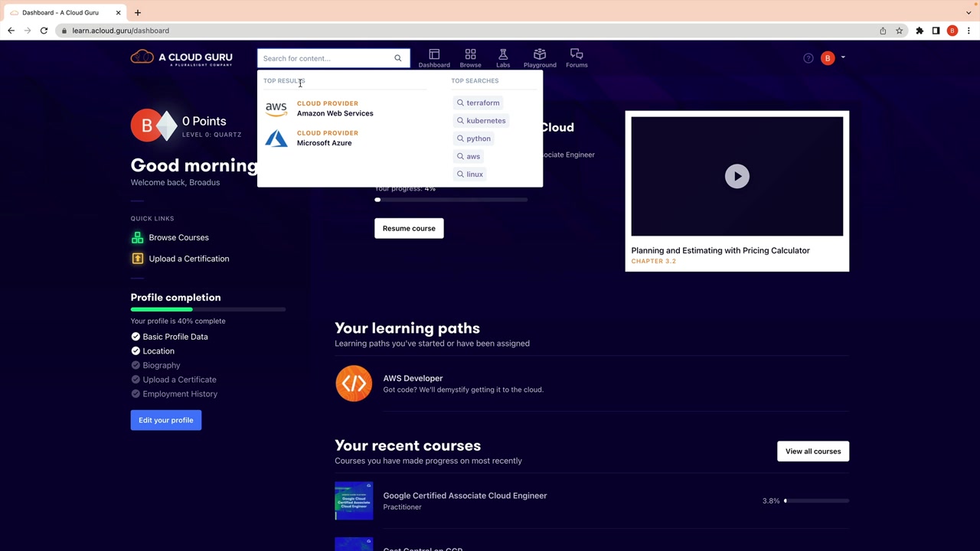Image resolution: width=980 pixels, height=551 pixels.
Task: Click the AWS logo icon
Action: [276, 109]
